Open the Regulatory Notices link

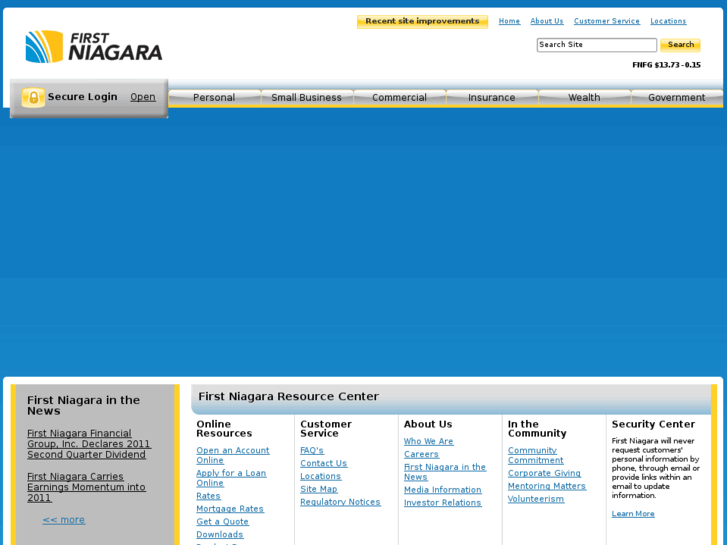tap(340, 502)
